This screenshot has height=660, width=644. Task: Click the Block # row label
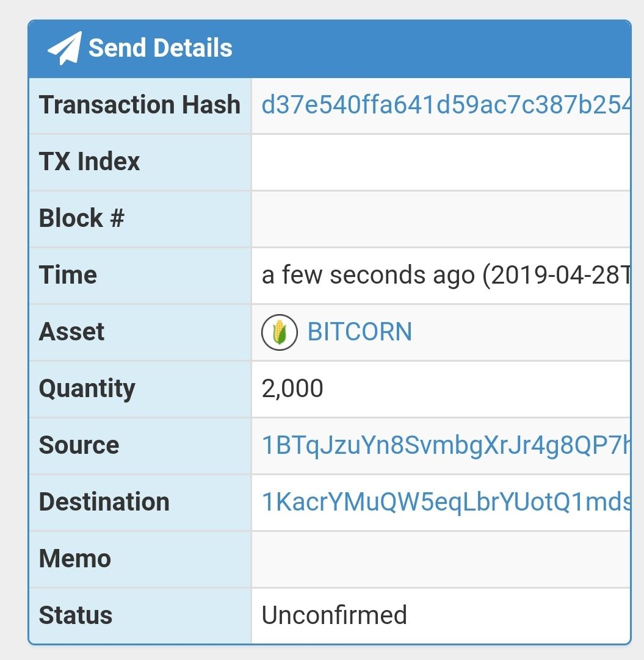click(x=82, y=218)
